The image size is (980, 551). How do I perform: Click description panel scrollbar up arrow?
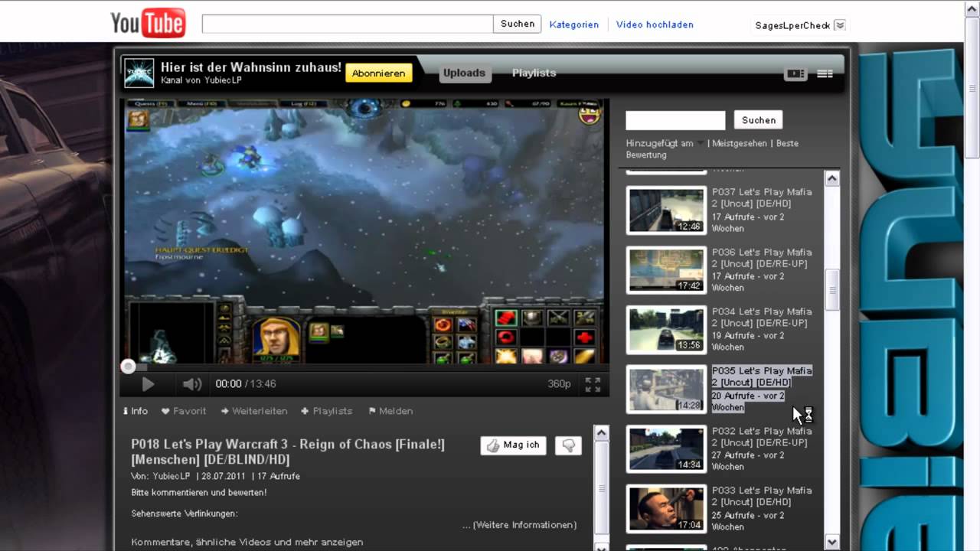tap(602, 433)
